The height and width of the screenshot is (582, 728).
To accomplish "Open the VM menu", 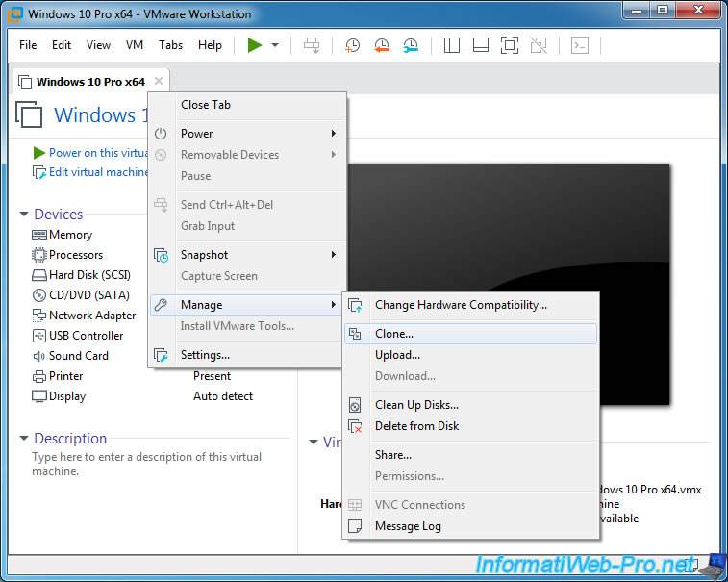I will (135, 45).
